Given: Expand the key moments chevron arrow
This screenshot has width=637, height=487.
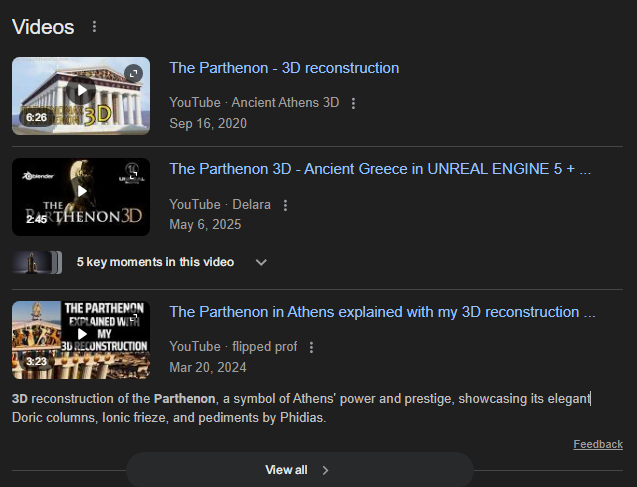Looking at the screenshot, I should (261, 263).
